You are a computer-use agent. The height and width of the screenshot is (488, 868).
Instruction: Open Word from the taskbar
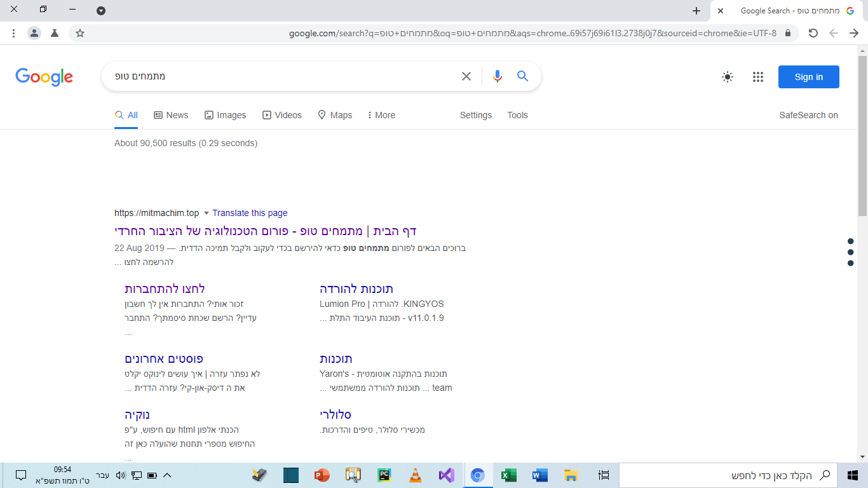tap(539, 475)
